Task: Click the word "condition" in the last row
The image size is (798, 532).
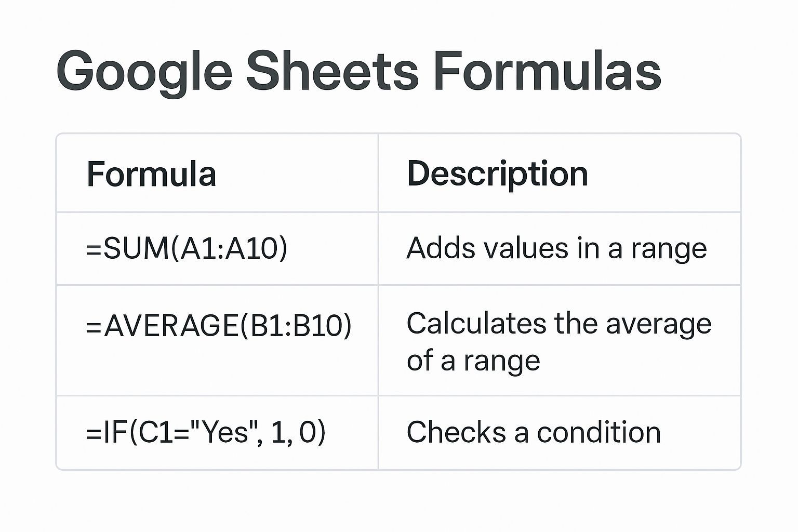Action: 598,432
